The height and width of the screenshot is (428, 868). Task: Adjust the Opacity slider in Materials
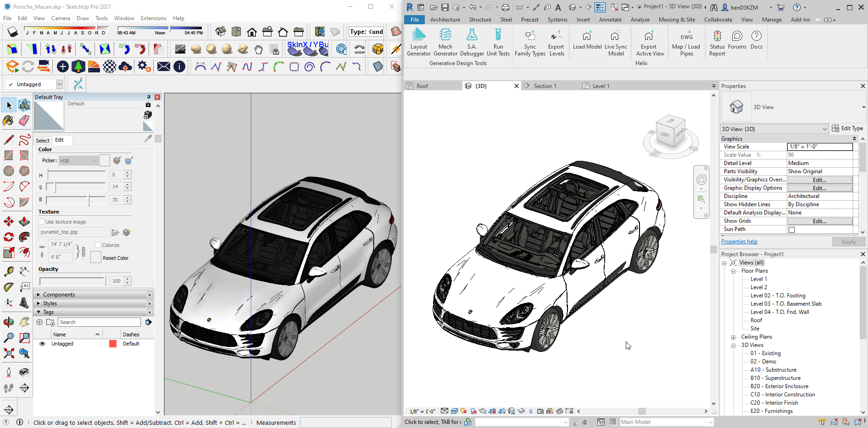[x=72, y=281]
